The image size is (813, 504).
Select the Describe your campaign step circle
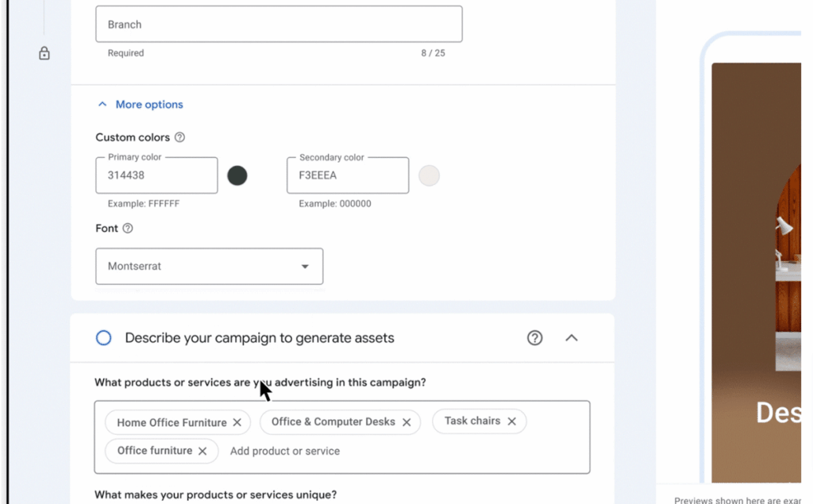tap(104, 338)
